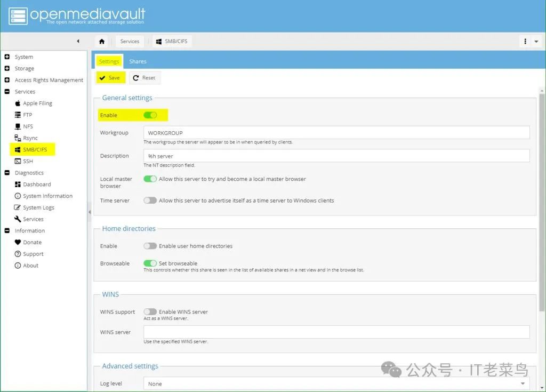The width and height of the screenshot is (546, 392).
Task: Open the three-dot options menu
Action: pyautogui.click(x=525, y=42)
